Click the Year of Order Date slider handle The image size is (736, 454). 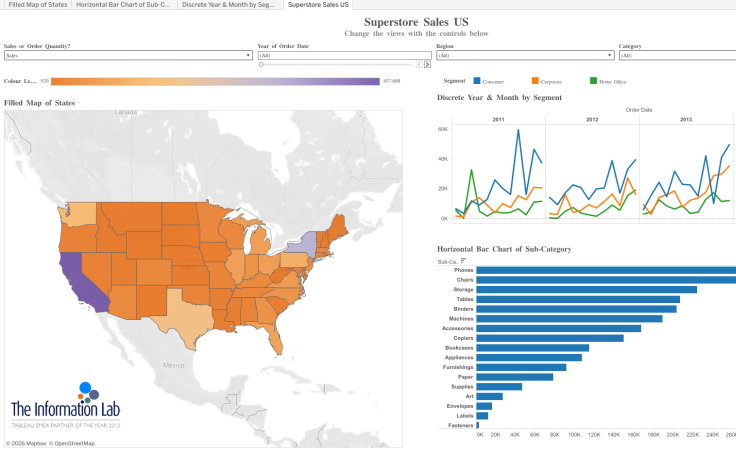(x=261, y=64)
